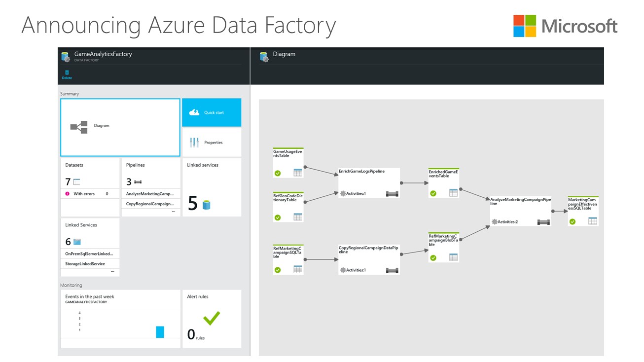Open the Datasets tile
The height and width of the screenshot is (362, 644).
click(90, 187)
